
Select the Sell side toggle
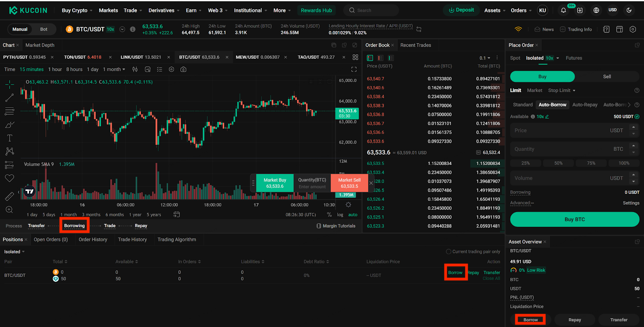coord(607,76)
